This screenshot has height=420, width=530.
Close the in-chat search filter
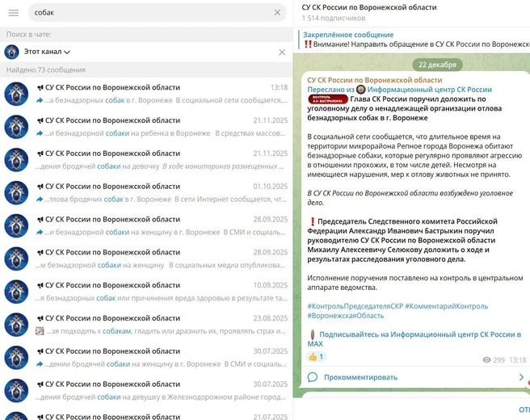(282, 52)
